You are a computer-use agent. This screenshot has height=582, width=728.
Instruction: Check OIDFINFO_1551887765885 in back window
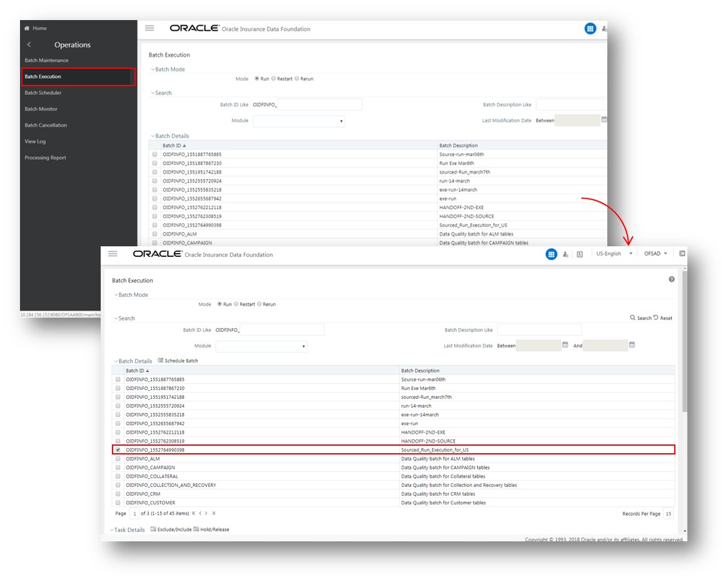click(154, 154)
